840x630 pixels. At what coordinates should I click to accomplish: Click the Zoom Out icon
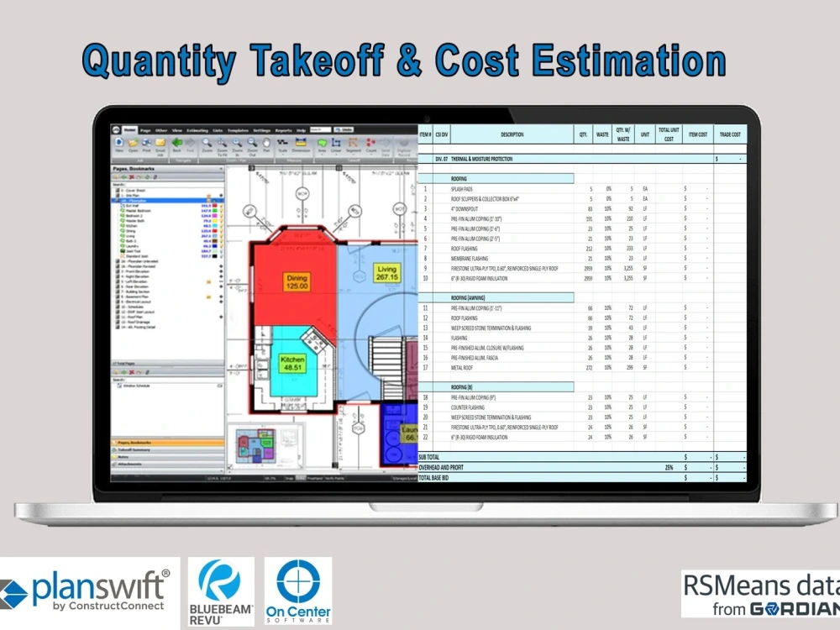tap(252, 143)
